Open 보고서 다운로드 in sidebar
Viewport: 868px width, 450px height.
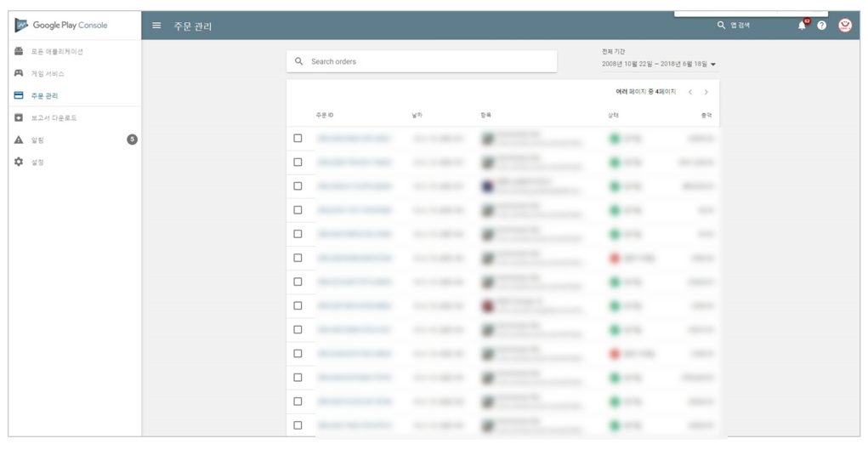54,117
